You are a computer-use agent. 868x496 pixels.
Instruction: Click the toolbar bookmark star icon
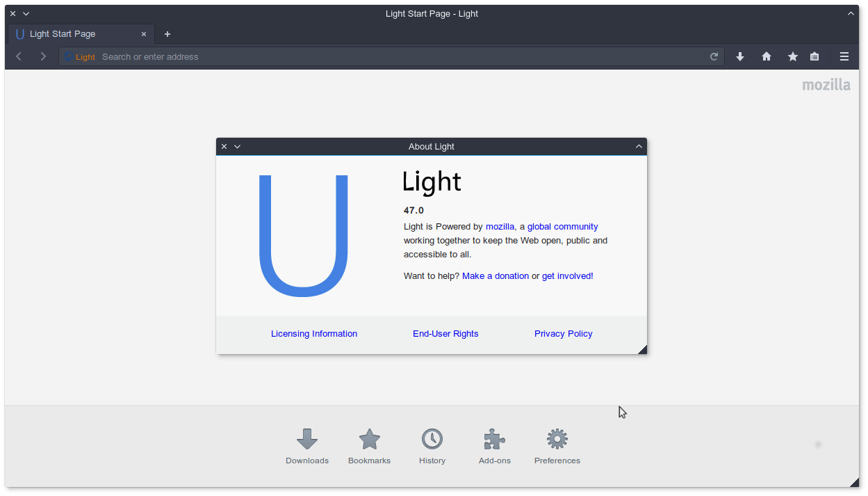click(792, 57)
